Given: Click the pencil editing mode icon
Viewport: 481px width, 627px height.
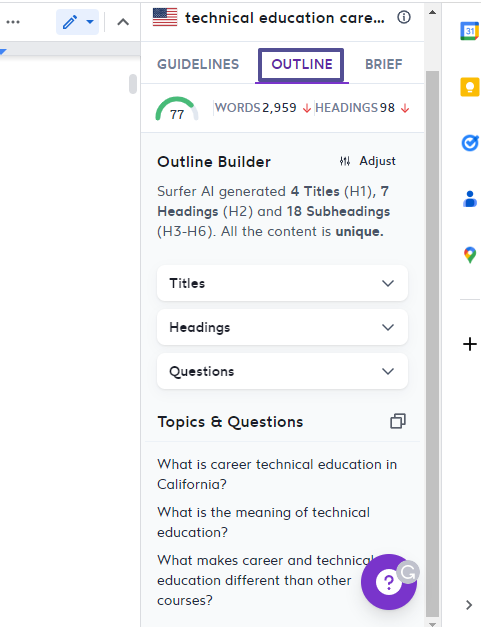Looking at the screenshot, I should pyautogui.click(x=70, y=22).
